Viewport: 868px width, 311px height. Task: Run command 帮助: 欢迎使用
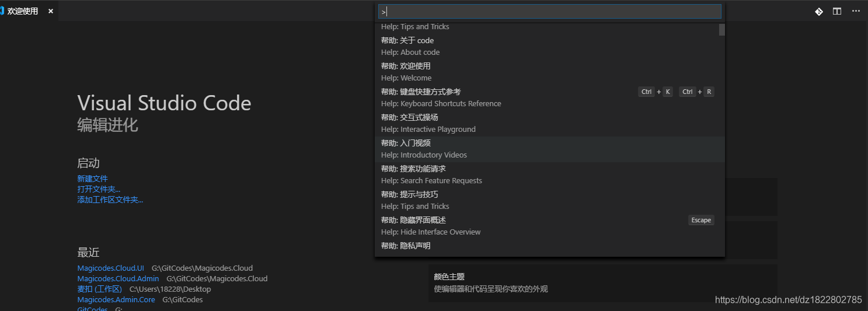[x=550, y=72]
